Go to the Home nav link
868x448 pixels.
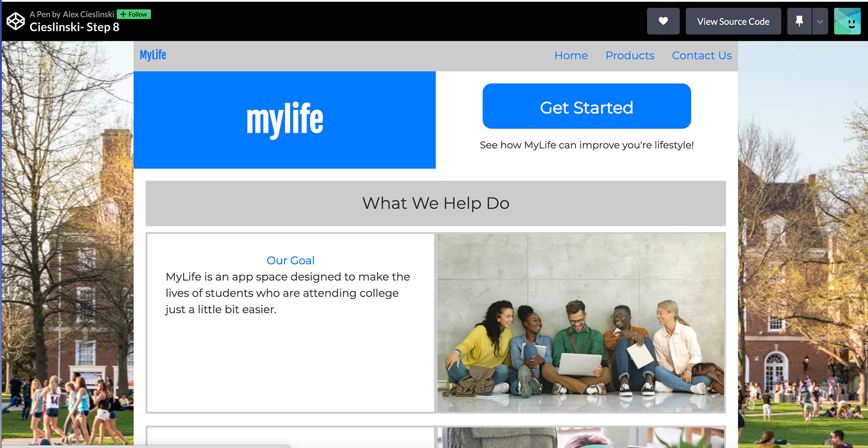[x=571, y=56]
